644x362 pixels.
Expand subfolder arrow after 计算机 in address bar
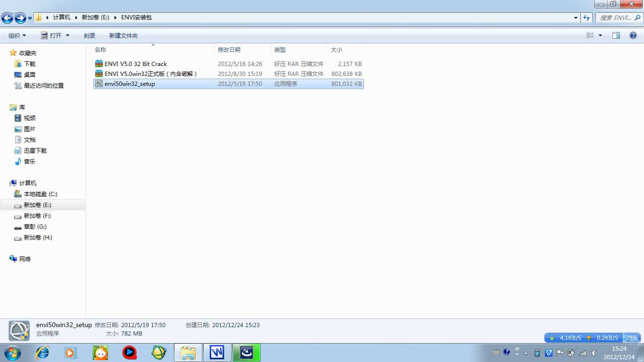coord(76,17)
